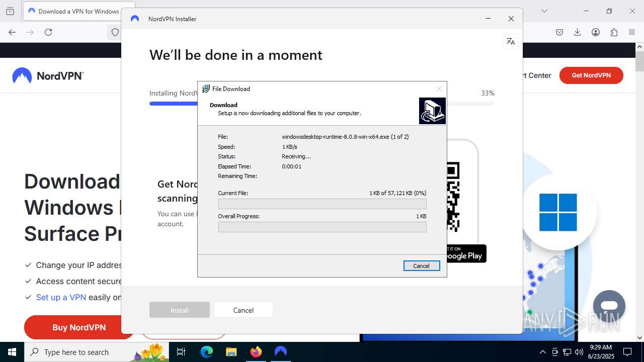
Task: Open the Firefox recent browsing sidebar icon
Action: tap(10, 11)
